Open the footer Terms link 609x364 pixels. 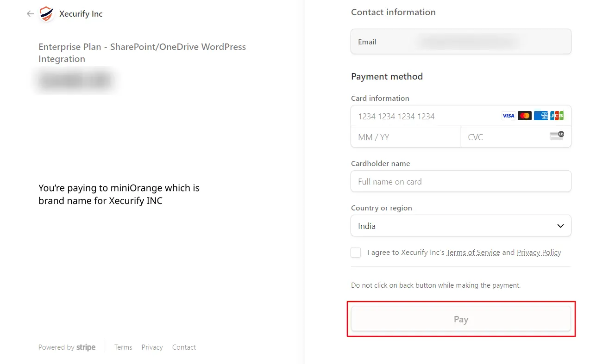point(123,347)
